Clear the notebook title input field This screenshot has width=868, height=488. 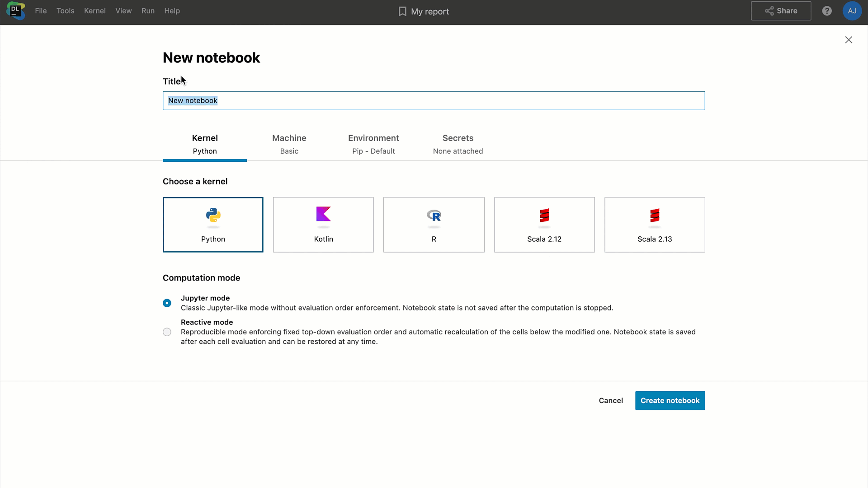coord(434,100)
